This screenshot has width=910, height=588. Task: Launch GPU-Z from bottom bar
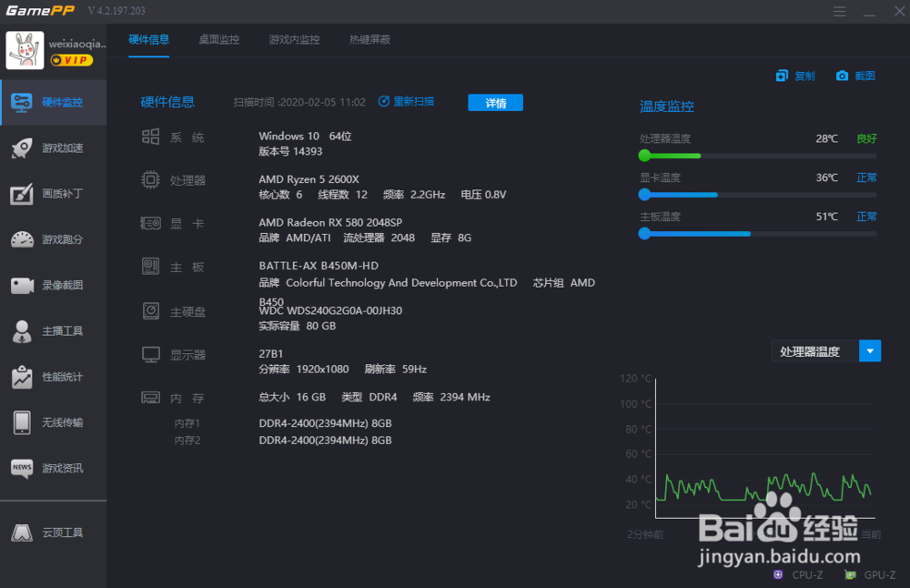coord(870,574)
